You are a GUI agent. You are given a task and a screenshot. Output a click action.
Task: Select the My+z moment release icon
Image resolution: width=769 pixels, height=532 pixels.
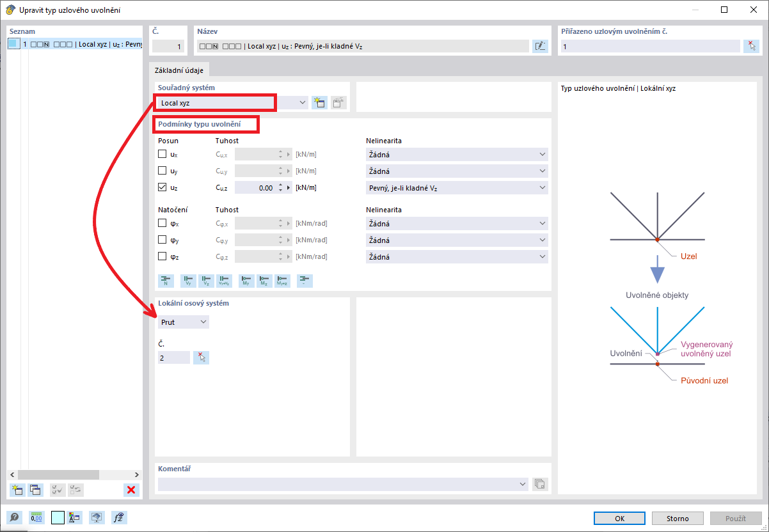[282, 280]
